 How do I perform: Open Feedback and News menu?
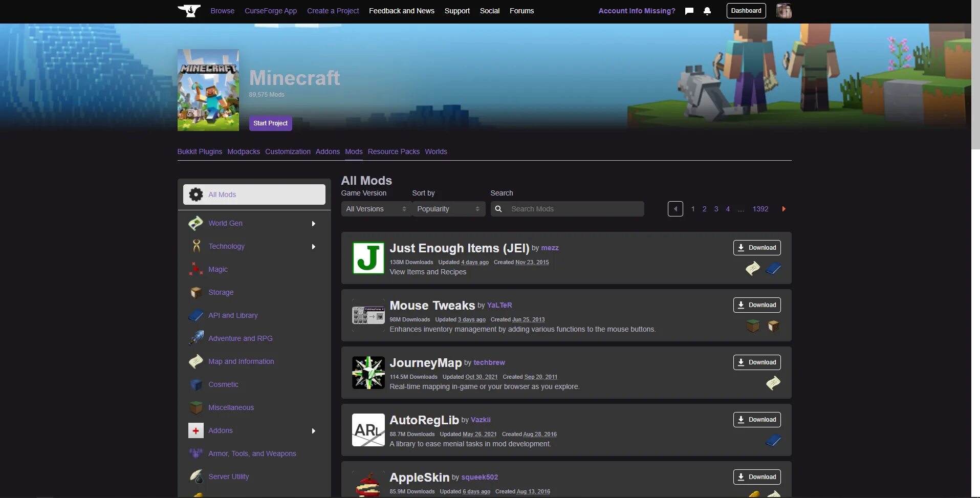(x=402, y=11)
